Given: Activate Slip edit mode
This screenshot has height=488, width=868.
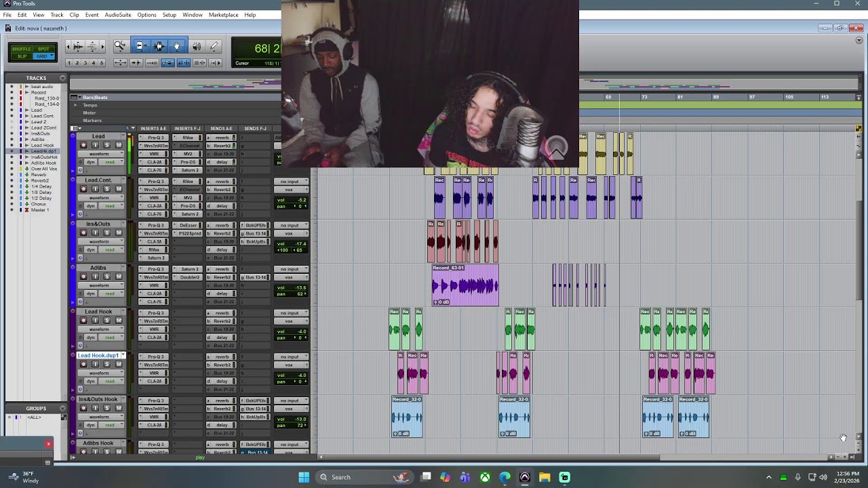Looking at the screenshot, I should coord(21,56).
